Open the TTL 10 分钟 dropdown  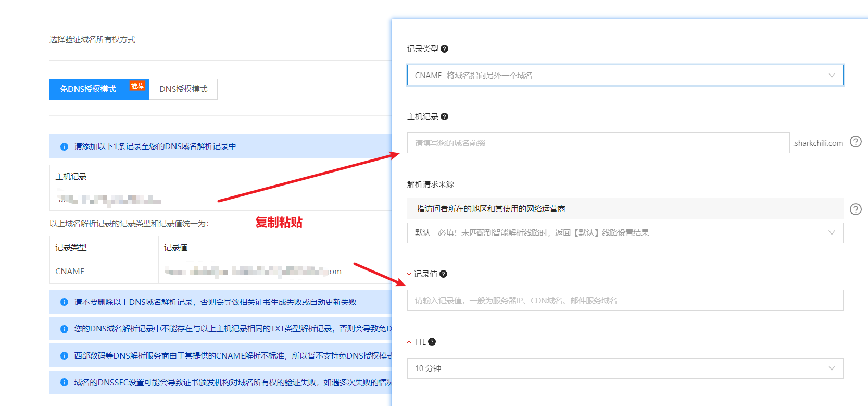coord(625,368)
